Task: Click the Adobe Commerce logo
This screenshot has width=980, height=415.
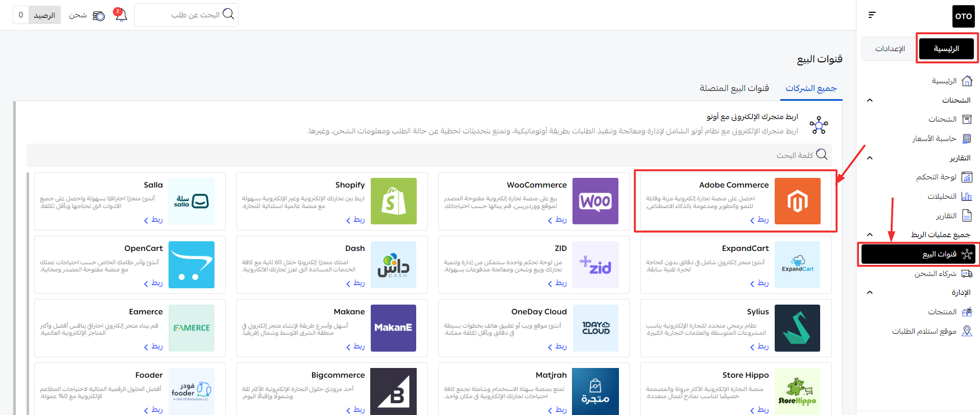Action: 797,201
